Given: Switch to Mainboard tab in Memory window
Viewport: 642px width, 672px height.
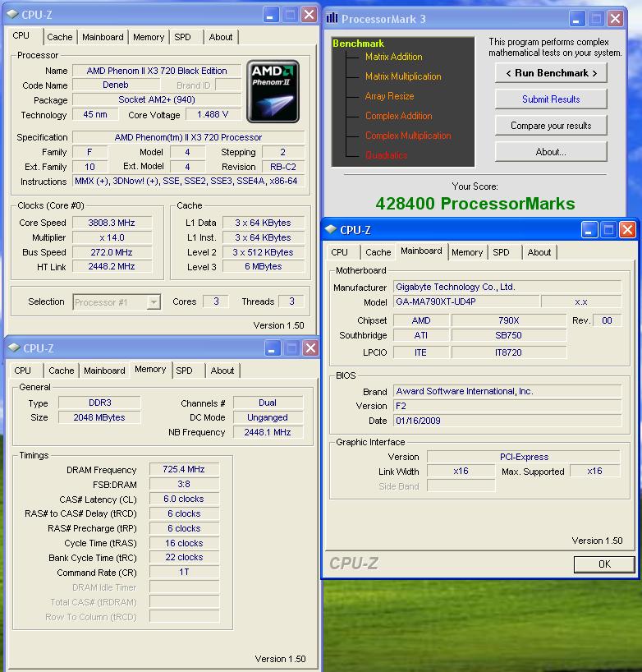Looking at the screenshot, I should pyautogui.click(x=104, y=371).
